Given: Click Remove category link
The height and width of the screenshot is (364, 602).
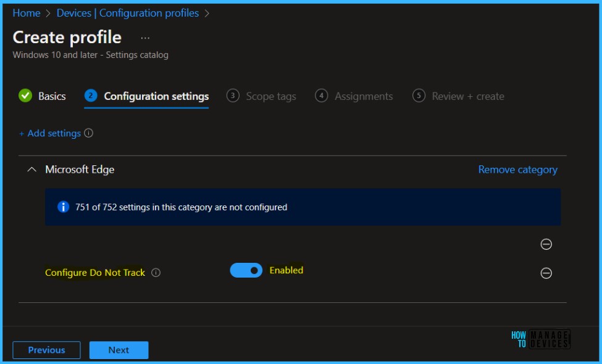Looking at the screenshot, I should point(517,170).
